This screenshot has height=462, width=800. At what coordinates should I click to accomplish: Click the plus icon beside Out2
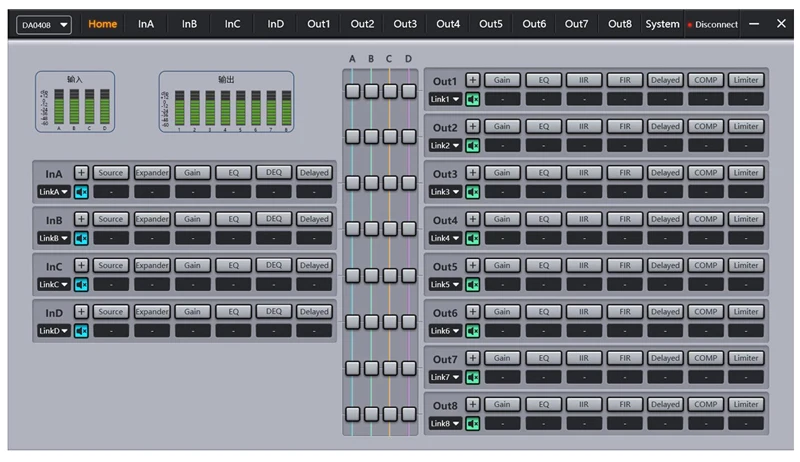pyautogui.click(x=472, y=126)
